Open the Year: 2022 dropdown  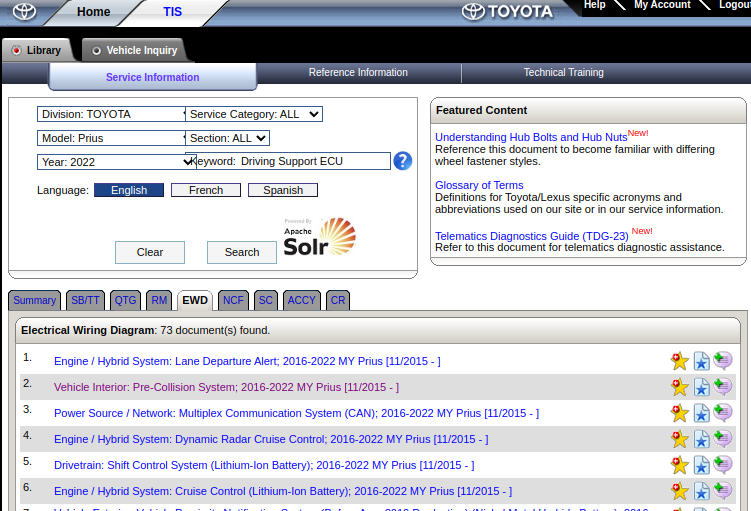[x=115, y=162]
